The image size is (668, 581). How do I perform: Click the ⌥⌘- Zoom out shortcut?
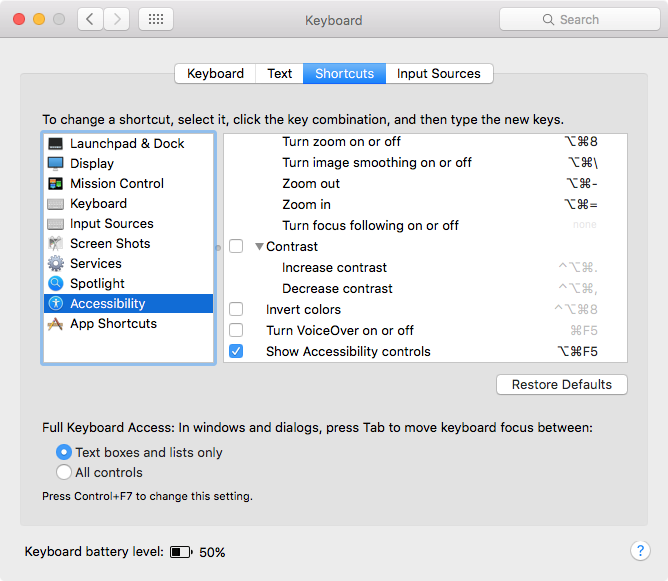[x=582, y=184]
